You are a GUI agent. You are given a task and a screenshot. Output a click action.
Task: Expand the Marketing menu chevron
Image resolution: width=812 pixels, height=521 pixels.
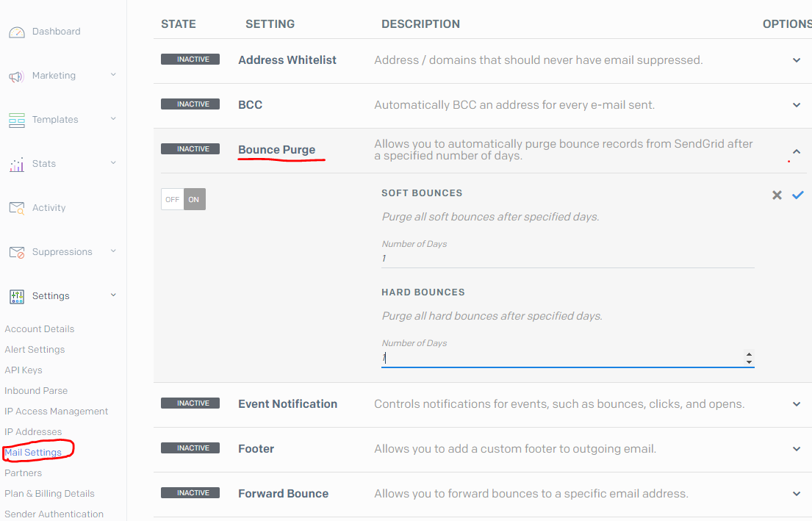pos(113,75)
